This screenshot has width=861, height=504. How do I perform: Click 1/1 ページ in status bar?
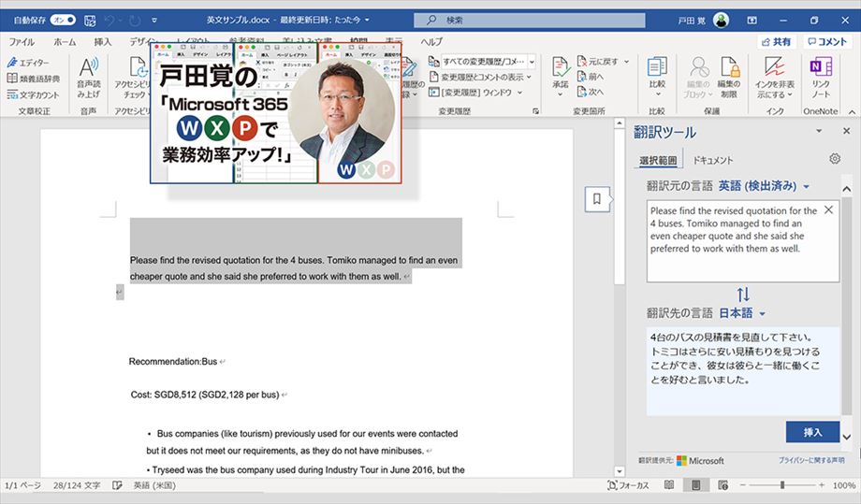click(x=22, y=485)
